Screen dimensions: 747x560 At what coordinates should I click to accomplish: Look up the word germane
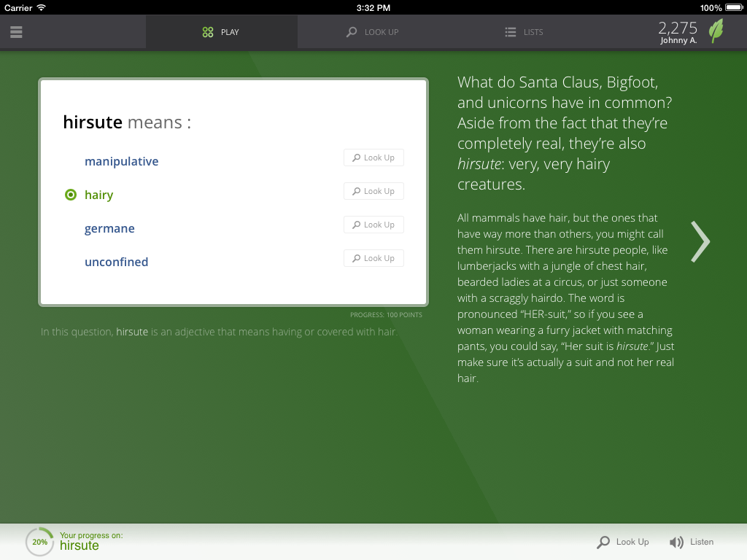click(373, 225)
